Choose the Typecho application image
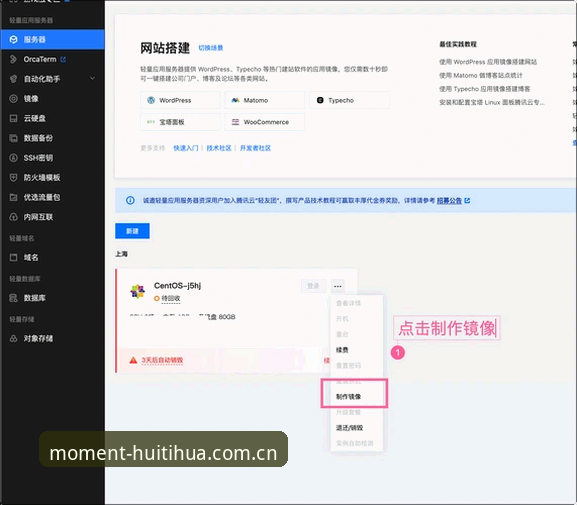Viewport: 577px width, 505px height. pos(350,100)
